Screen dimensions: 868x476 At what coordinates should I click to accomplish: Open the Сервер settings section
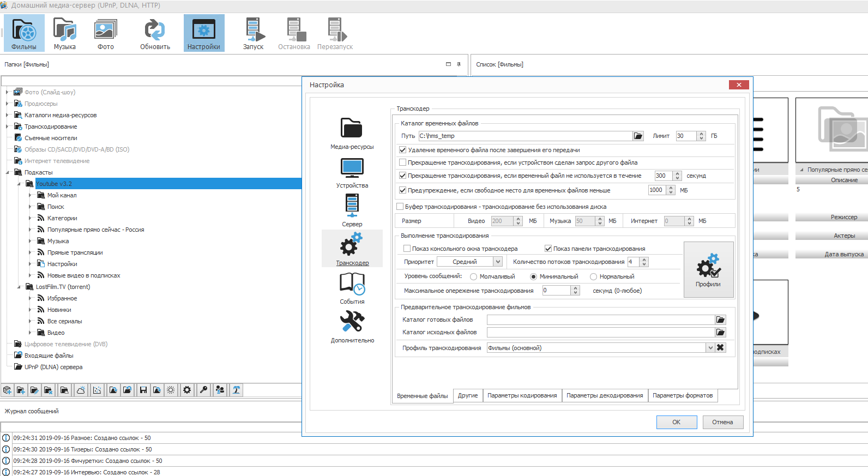[x=352, y=210]
